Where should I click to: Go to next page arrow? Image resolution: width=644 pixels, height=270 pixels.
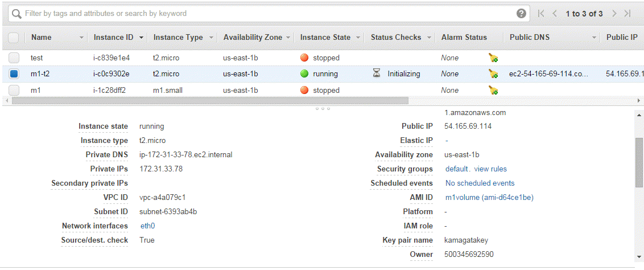(x=614, y=14)
